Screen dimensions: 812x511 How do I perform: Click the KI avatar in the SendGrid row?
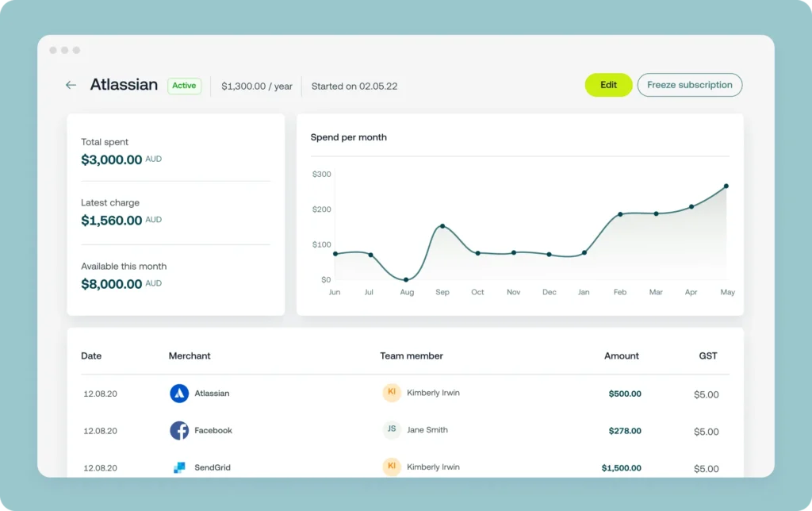pyautogui.click(x=392, y=467)
